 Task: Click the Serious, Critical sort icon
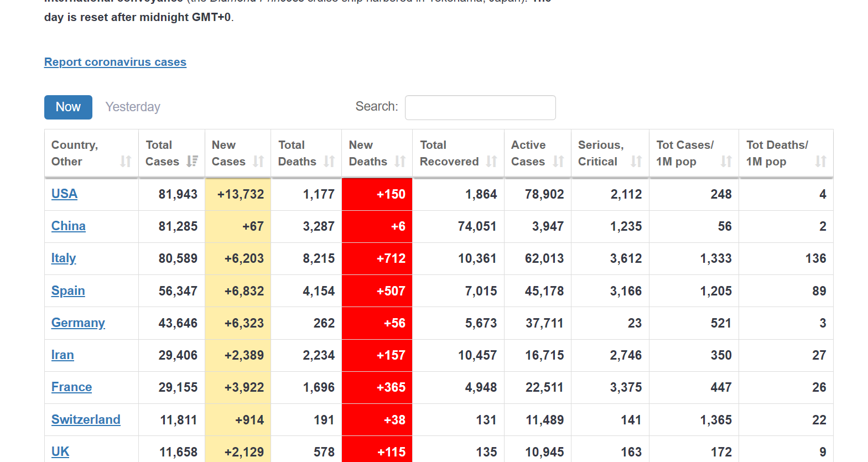[636, 161]
